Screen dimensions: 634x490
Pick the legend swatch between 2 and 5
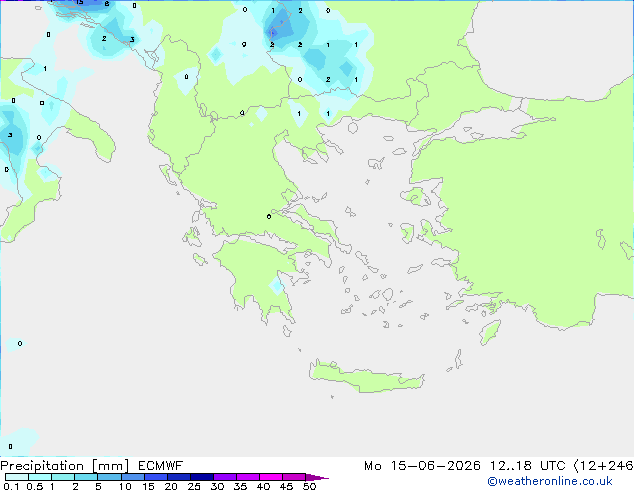point(86,477)
